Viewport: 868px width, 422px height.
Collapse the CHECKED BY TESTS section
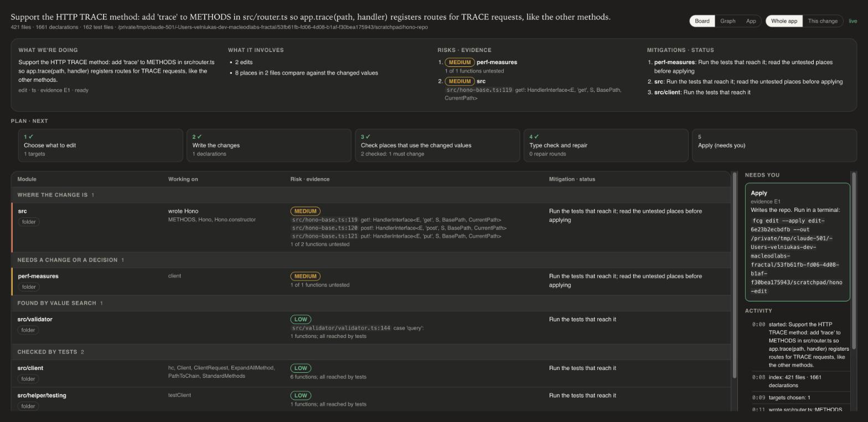pos(371,352)
